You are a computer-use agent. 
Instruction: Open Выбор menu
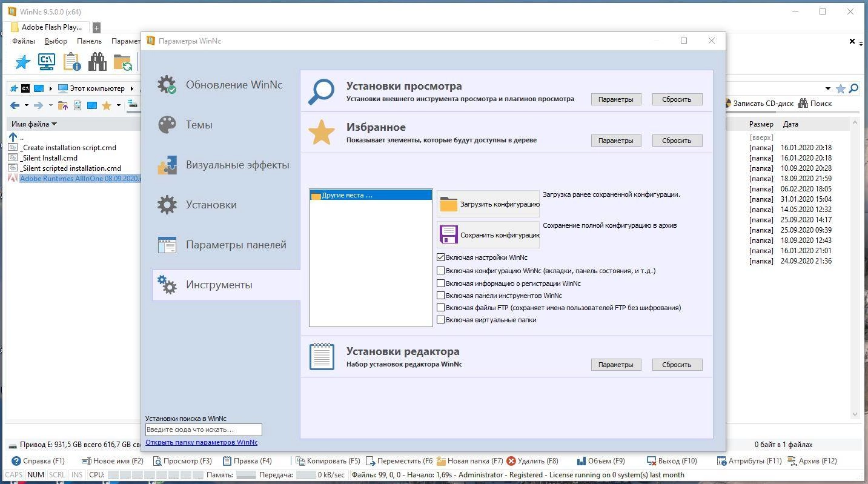pyautogui.click(x=56, y=41)
